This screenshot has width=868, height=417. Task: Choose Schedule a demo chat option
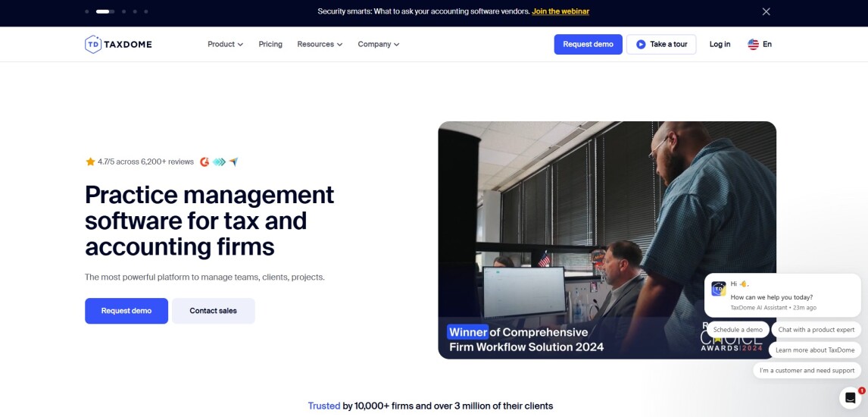[737, 330]
